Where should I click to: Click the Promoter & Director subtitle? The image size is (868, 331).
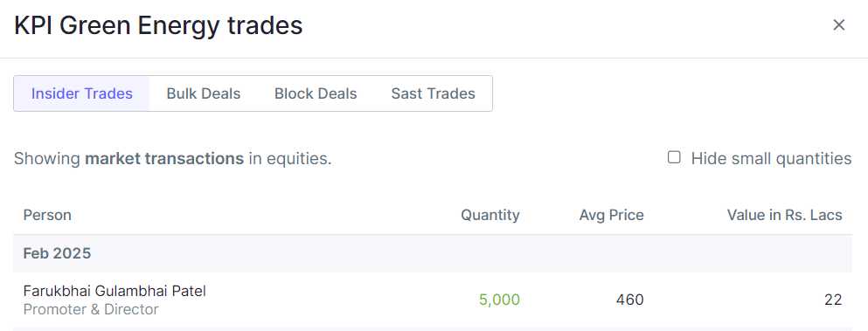coord(91,309)
